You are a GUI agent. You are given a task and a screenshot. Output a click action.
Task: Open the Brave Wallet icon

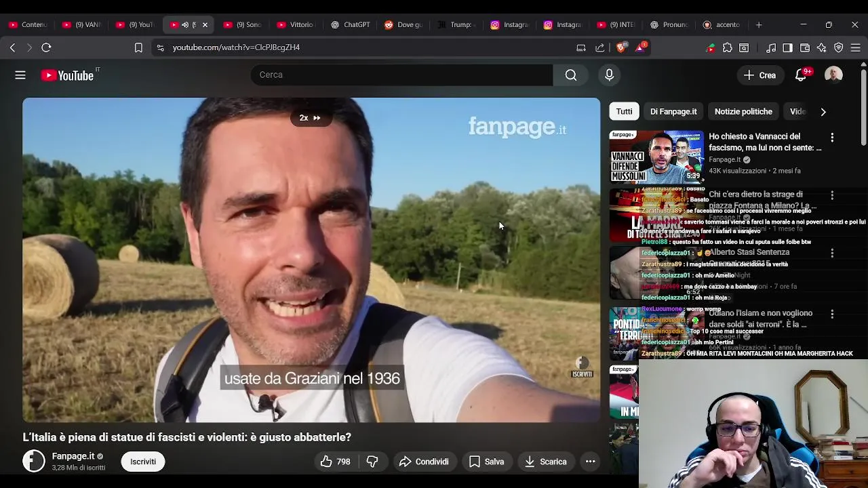(x=805, y=47)
